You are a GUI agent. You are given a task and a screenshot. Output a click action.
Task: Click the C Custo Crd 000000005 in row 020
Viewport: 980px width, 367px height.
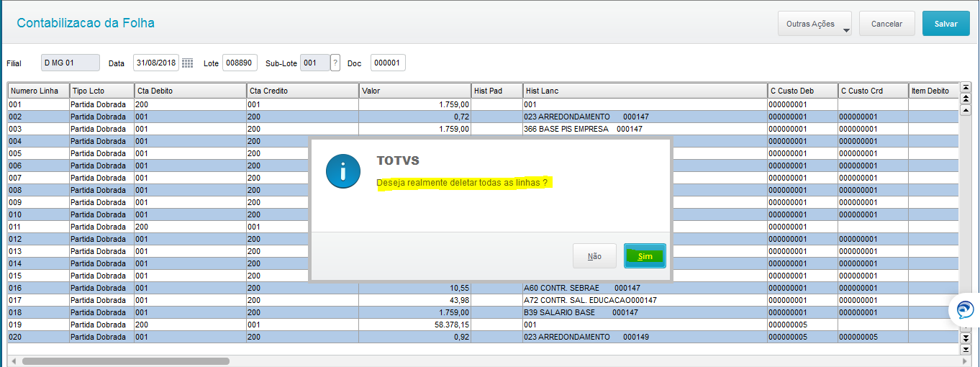click(x=873, y=337)
